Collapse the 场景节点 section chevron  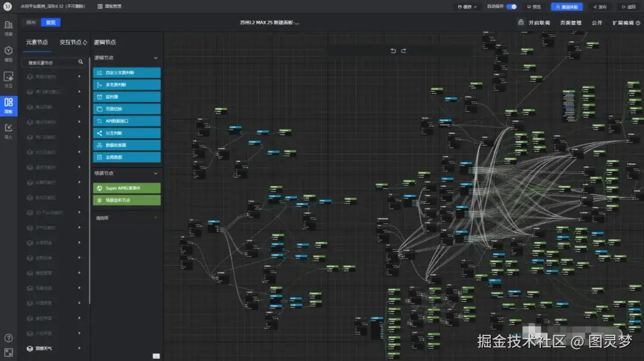[156, 173]
